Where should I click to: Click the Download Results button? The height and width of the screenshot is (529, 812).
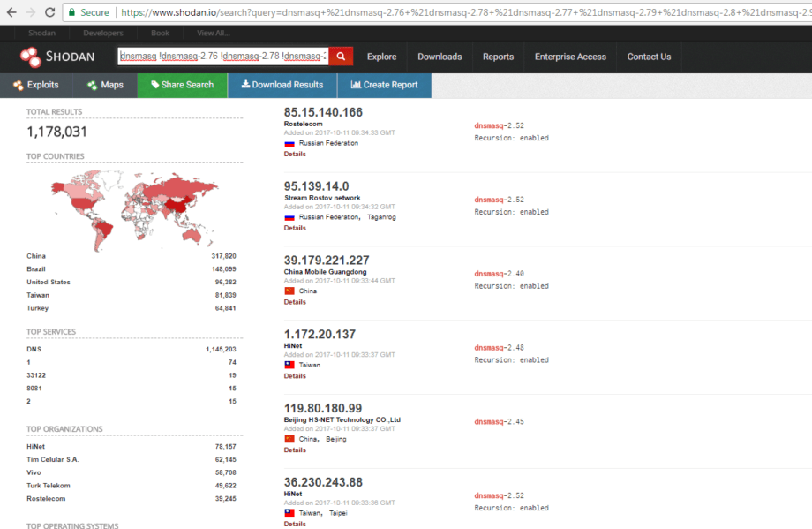click(282, 85)
